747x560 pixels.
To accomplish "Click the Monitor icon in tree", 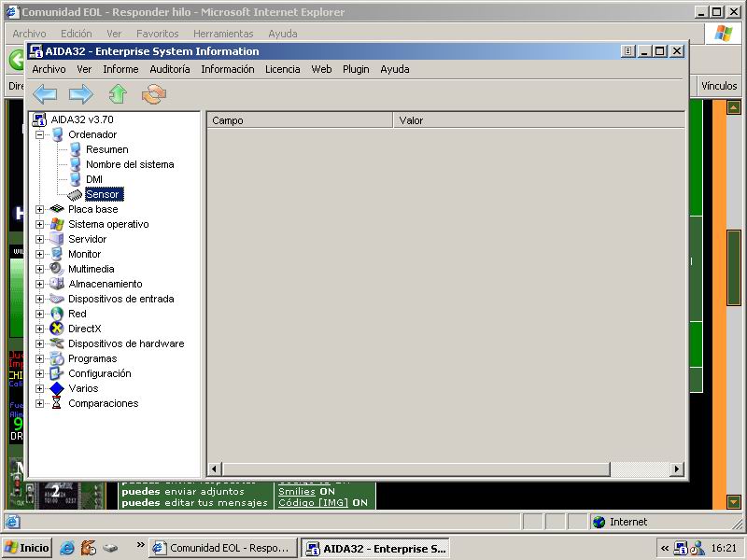I will point(57,254).
